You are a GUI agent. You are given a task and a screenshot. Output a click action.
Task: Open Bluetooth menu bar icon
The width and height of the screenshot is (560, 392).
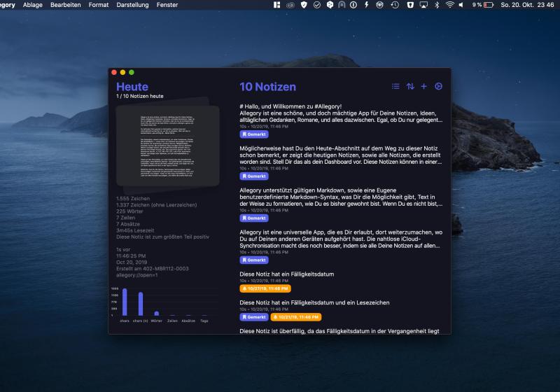tap(437, 5)
